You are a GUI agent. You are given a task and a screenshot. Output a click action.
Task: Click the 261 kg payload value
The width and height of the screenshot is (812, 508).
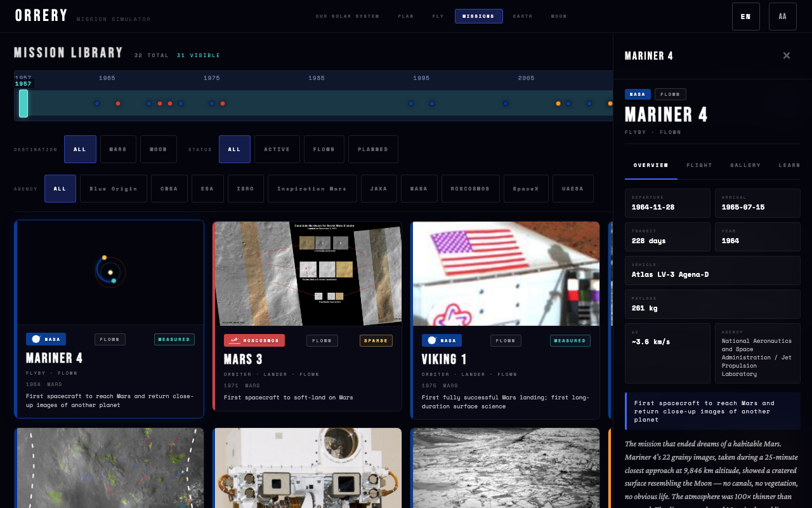pos(645,308)
